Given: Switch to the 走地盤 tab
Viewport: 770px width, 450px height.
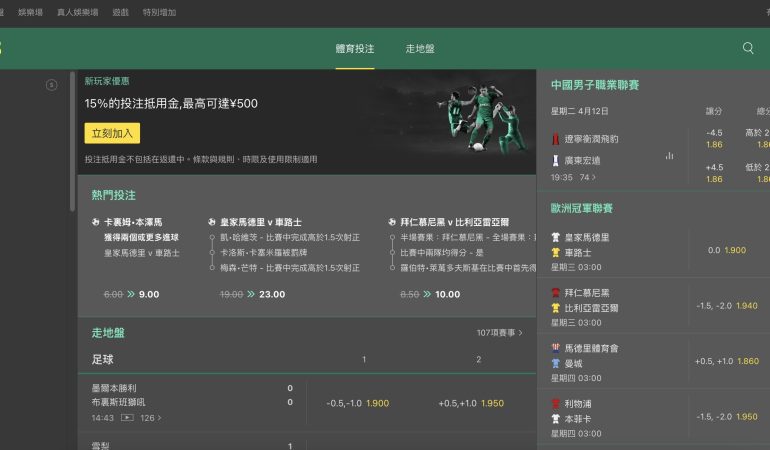Looking at the screenshot, I should tap(420, 48).
